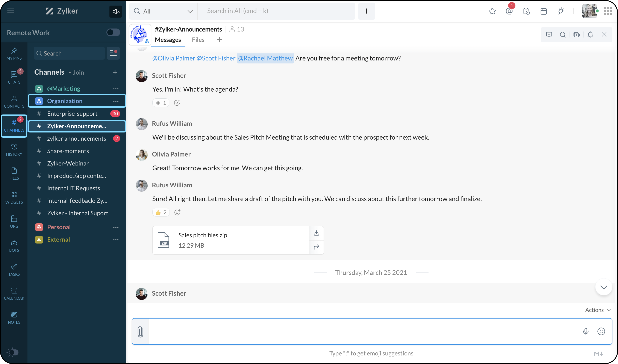This screenshot has height=364, width=618.
Task: Open External more options
Action: click(x=116, y=240)
